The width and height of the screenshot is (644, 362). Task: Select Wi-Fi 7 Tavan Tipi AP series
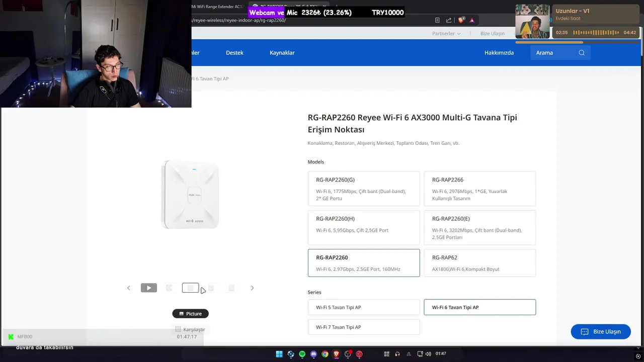point(364,327)
